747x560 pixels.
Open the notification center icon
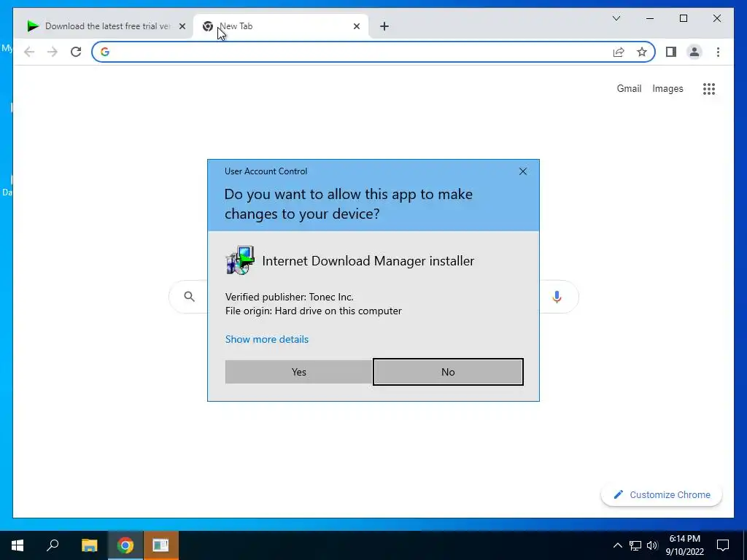[x=723, y=545]
